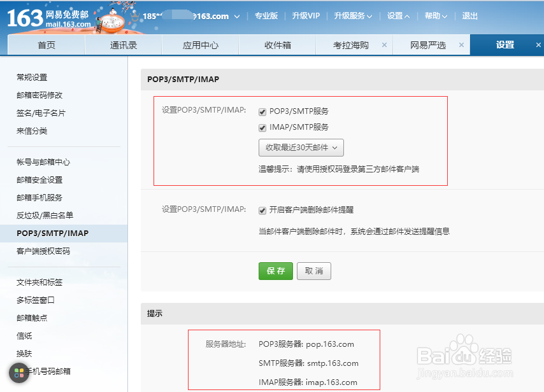This screenshot has width=544, height=392.
Task: Click the 取消 button
Action: click(x=314, y=271)
